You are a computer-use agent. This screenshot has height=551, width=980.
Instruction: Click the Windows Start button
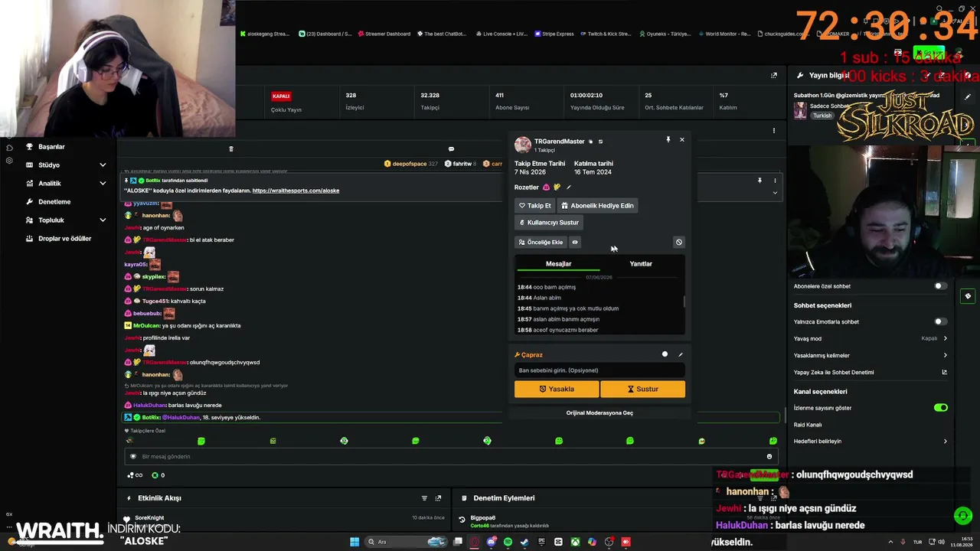(x=354, y=542)
